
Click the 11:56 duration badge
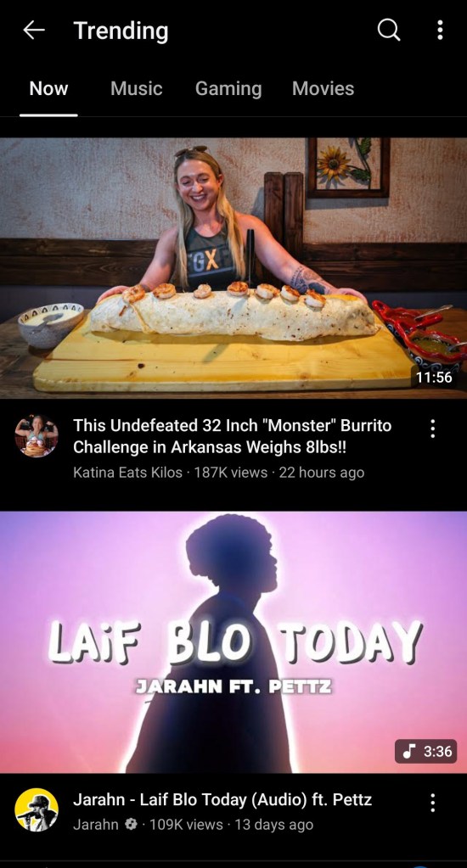tap(435, 378)
